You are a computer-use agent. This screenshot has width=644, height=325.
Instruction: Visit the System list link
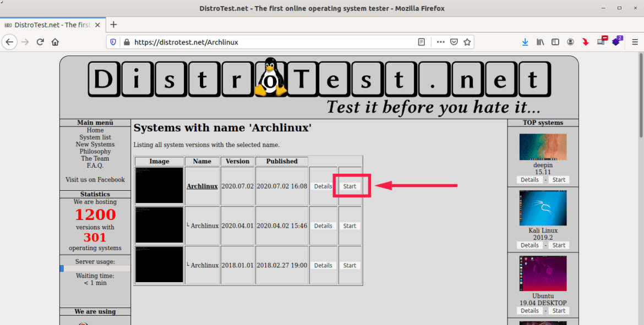[x=95, y=137]
